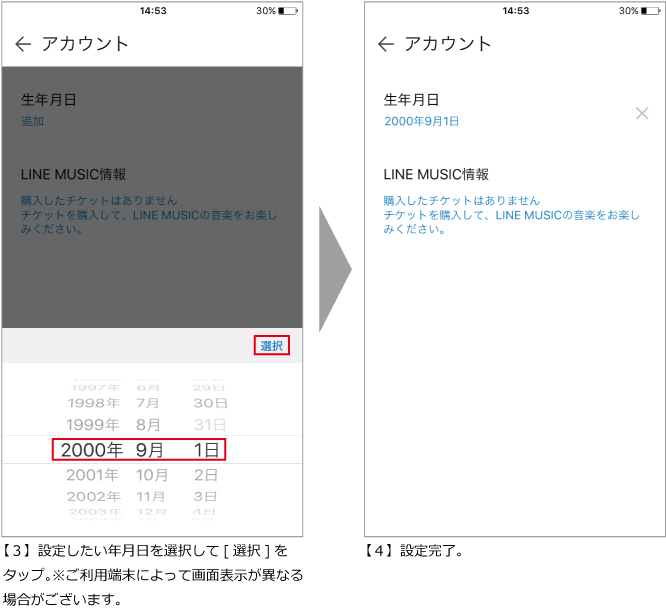Image resolution: width=666 pixels, height=610 pixels.
Task: Tap selected 9月 in picker
Action: click(150, 450)
